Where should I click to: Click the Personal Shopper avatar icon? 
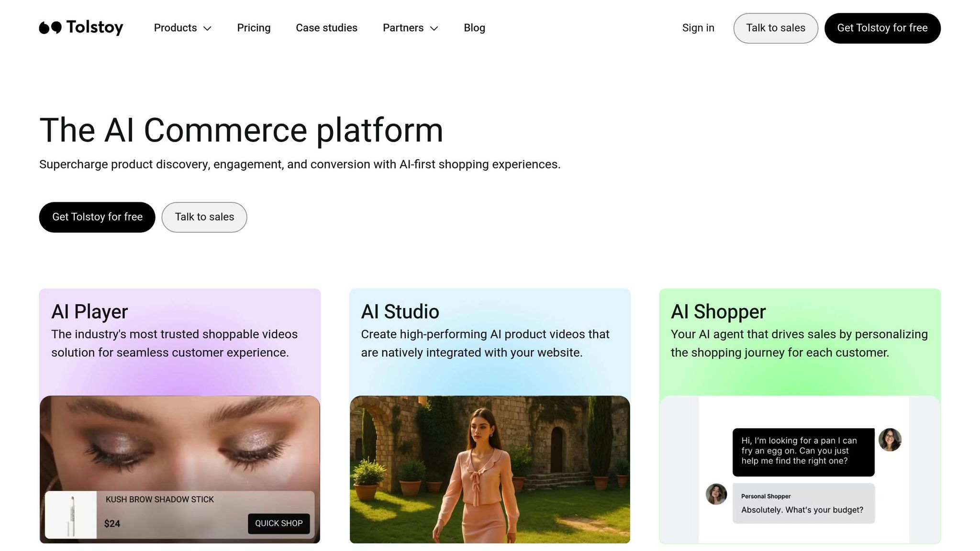coord(716,494)
